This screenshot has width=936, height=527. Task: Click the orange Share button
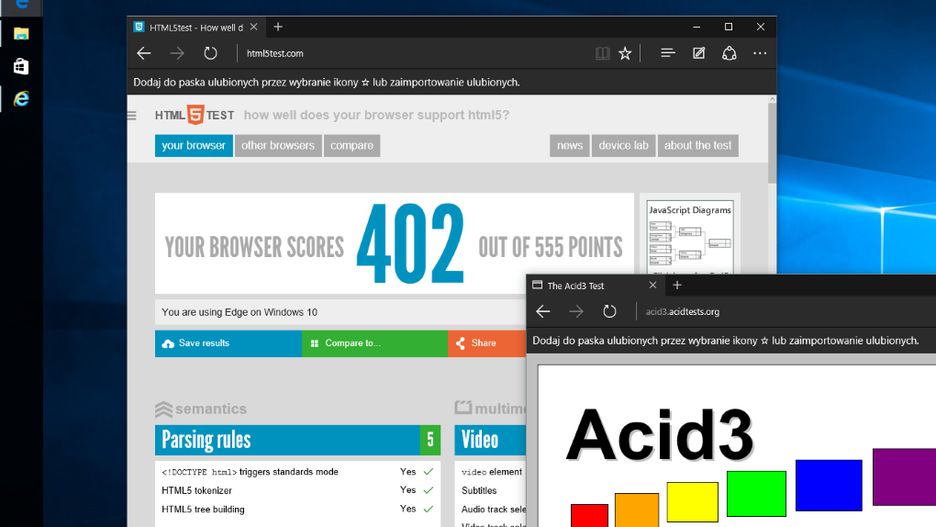click(x=487, y=343)
